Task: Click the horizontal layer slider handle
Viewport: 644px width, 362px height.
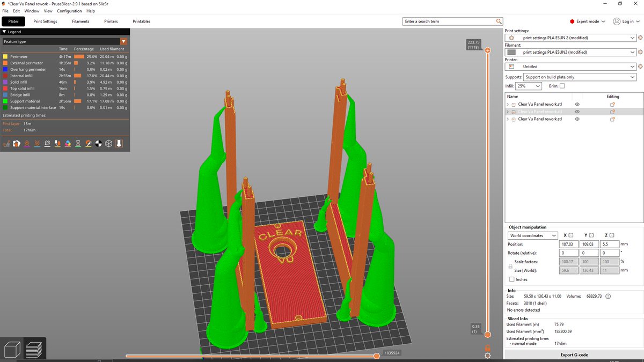Action: (376, 356)
